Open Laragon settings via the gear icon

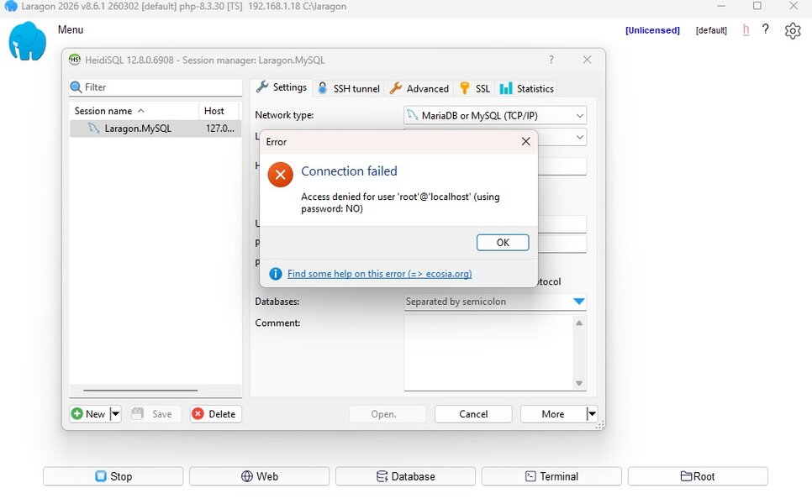pyautogui.click(x=792, y=30)
